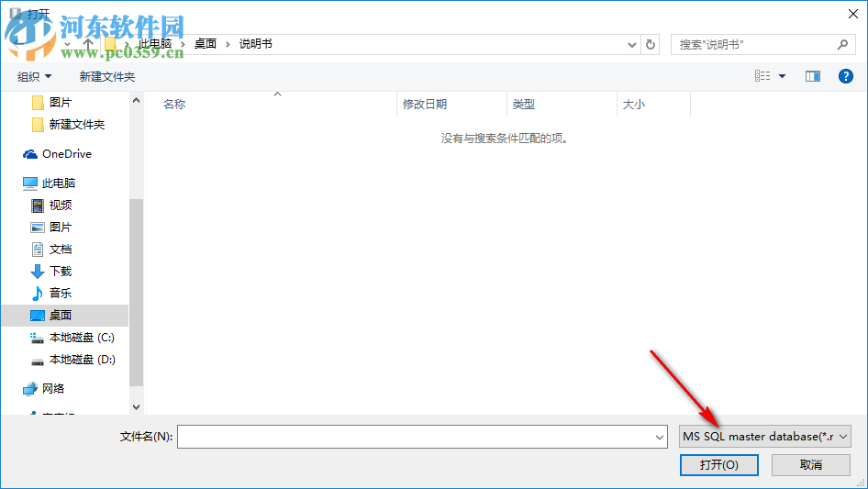Click the sidebar scroll down arrow
Viewport: 868px width, 489px height.
[x=136, y=407]
